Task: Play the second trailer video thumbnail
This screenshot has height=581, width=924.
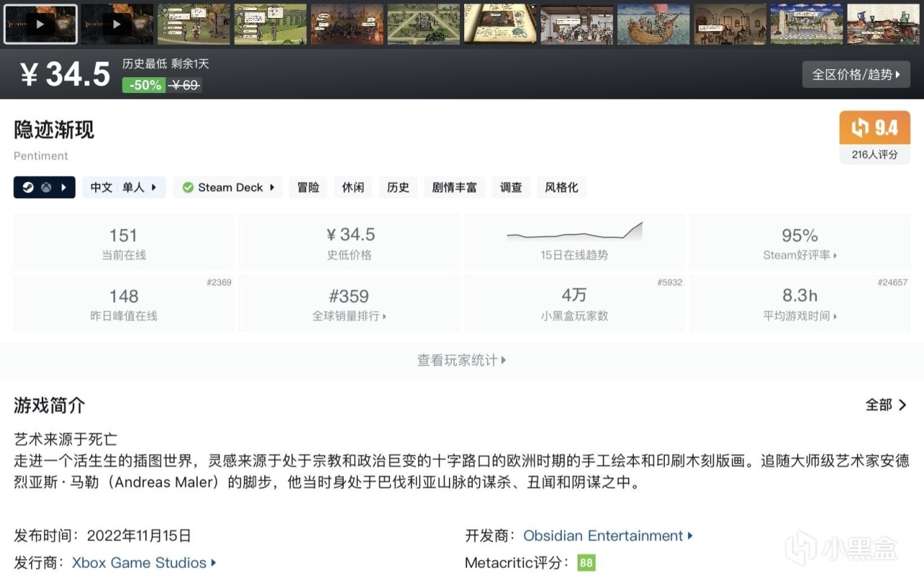Action: (117, 24)
